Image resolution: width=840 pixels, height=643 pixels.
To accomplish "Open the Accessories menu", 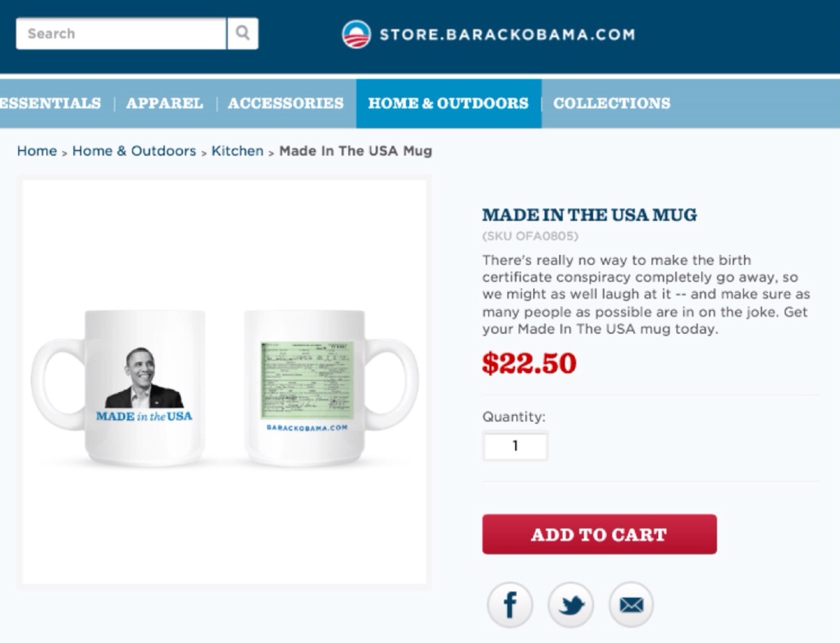I will (x=285, y=103).
